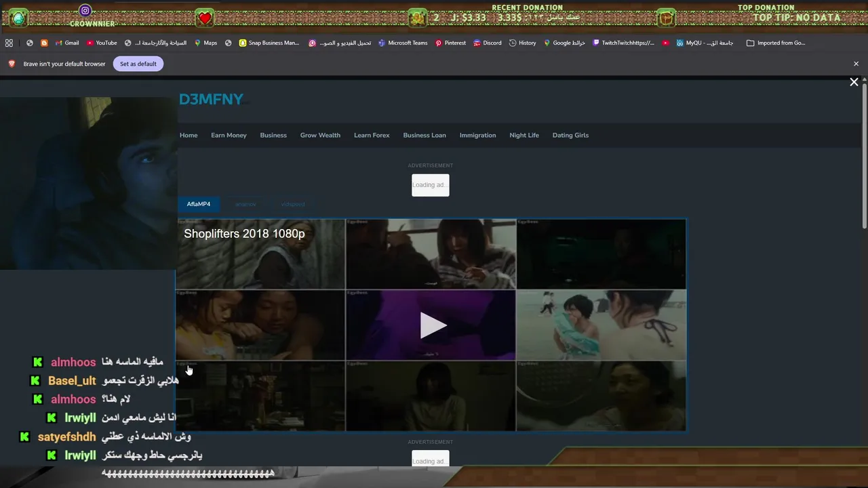Open the Grow Wealth menu item

[320, 135]
